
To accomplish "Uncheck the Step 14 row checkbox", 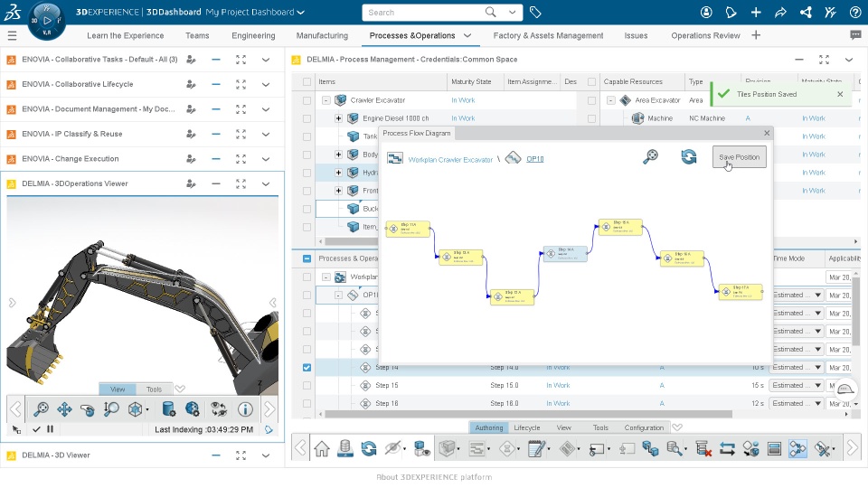I will coord(307,368).
